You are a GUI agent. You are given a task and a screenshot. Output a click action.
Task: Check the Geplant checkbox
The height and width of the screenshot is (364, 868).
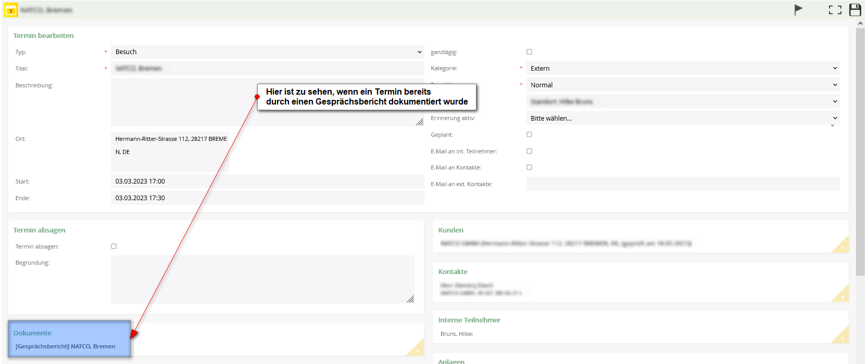click(x=529, y=135)
